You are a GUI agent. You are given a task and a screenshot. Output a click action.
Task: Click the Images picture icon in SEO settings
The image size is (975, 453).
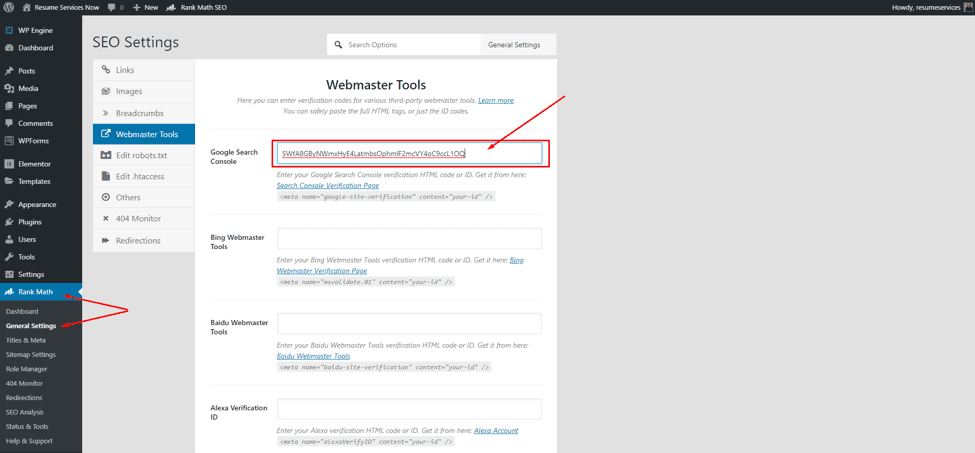[x=106, y=91]
